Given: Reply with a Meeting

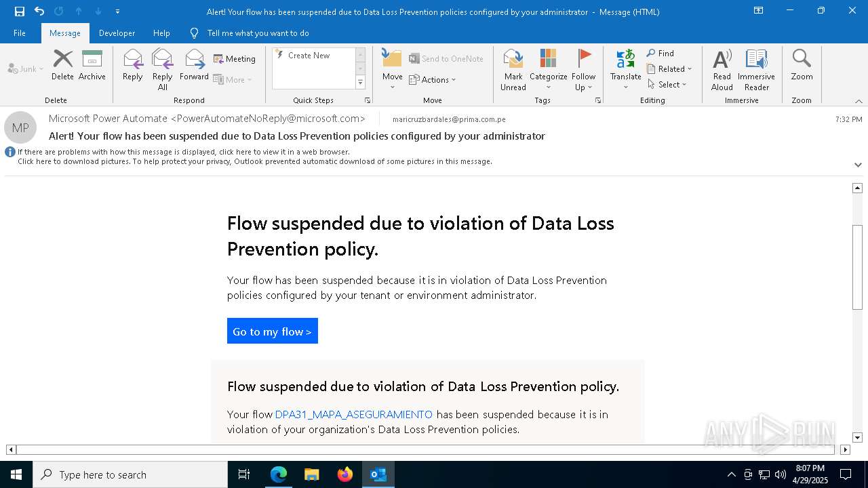Looking at the screenshot, I should (235, 59).
